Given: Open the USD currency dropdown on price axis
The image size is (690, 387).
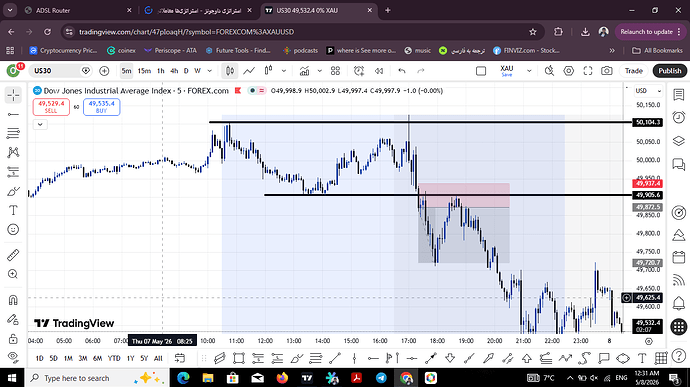Looking at the screenshot, I should [649, 91].
